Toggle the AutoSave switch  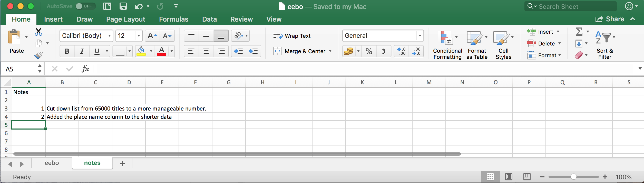tap(85, 6)
